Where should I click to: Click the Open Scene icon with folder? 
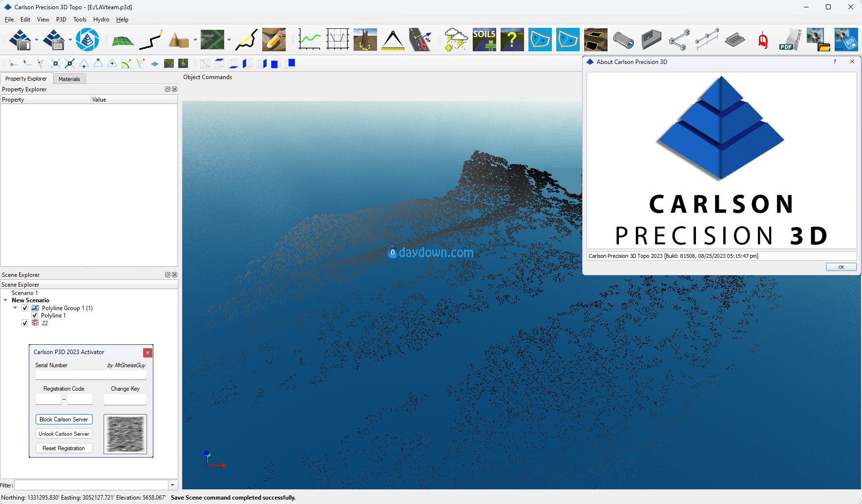tap(21, 40)
